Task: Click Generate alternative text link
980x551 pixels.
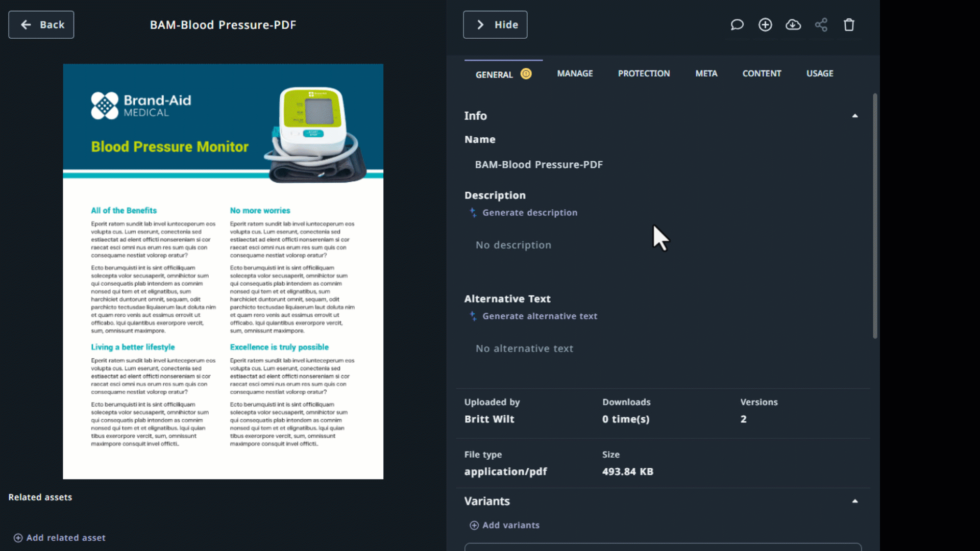Action: [x=540, y=316]
